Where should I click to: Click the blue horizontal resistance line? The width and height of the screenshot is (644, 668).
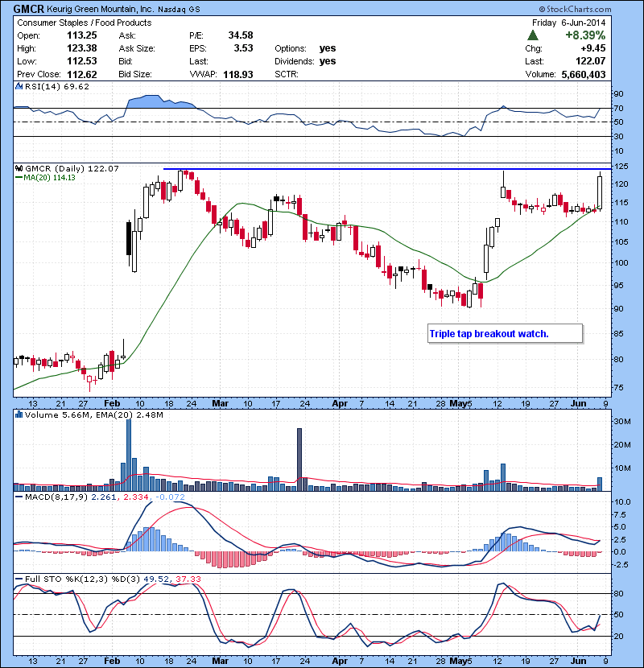tap(386, 169)
